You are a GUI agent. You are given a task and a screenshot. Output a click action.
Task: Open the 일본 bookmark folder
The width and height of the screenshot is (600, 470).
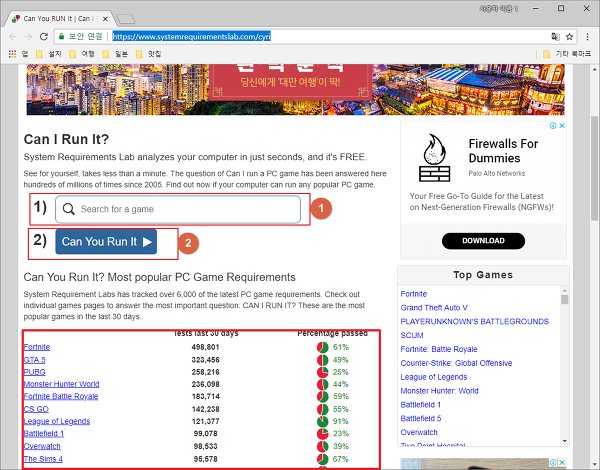click(x=115, y=54)
